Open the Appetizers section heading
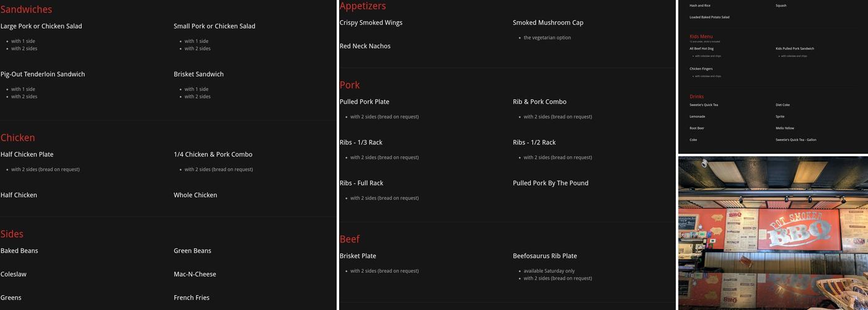 point(363,6)
